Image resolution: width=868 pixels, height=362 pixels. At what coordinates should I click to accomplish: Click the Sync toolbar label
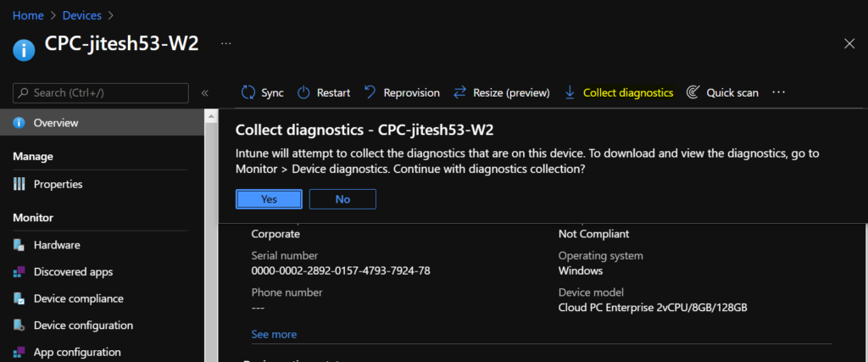272,92
